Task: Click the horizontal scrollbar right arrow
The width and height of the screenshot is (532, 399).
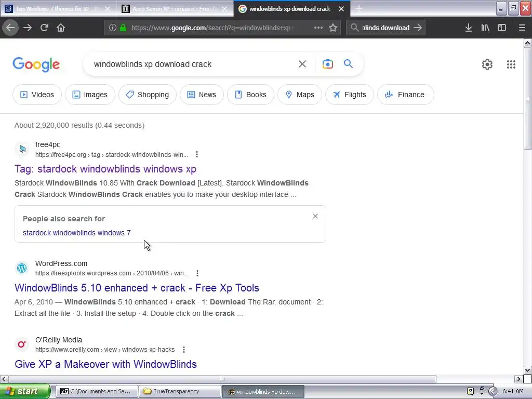Action: click(518, 379)
